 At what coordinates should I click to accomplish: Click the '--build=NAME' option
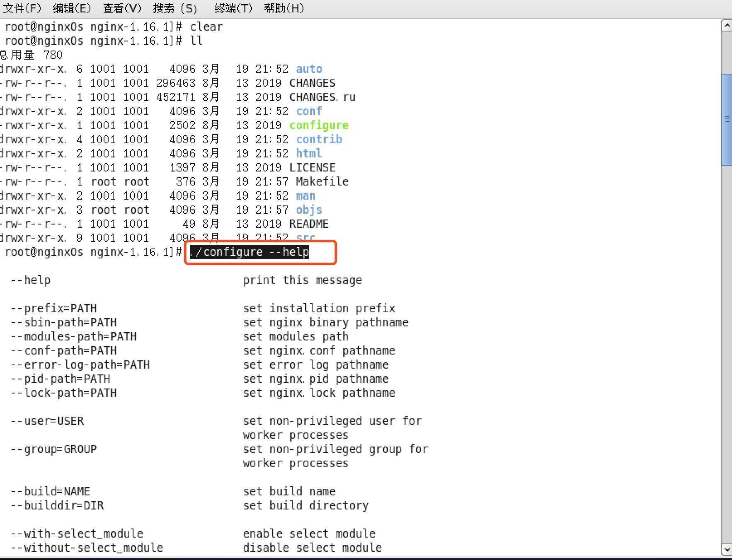(x=51, y=492)
